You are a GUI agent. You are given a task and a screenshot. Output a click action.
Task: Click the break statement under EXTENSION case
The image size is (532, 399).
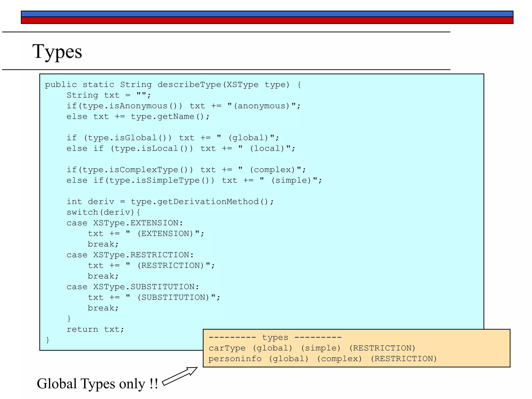103,244
